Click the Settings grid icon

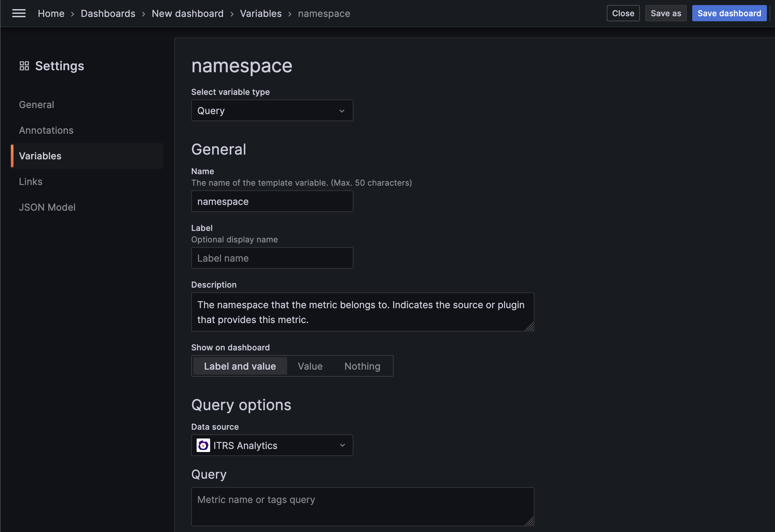click(24, 66)
